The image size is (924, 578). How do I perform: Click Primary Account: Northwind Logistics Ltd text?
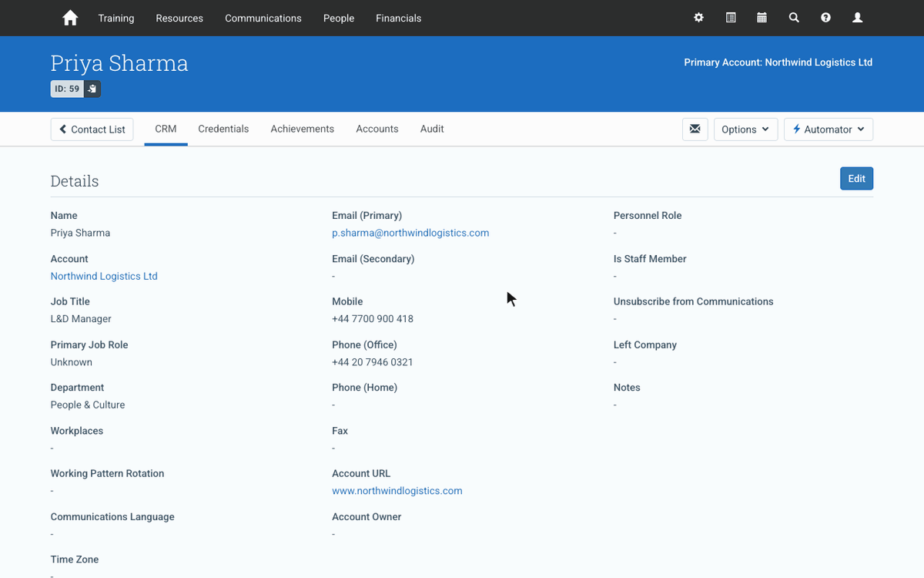point(778,62)
